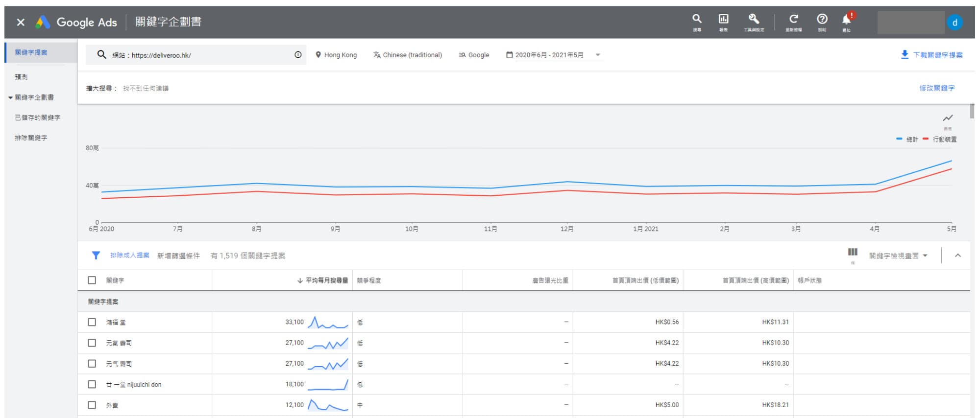Click the HK$18.21 bid value
The height and width of the screenshot is (418, 980).
click(775, 405)
